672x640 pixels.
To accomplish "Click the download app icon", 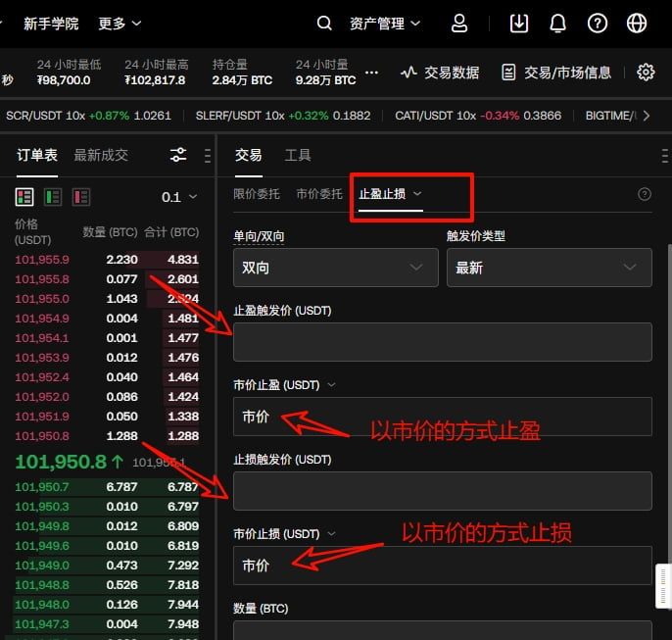I will click(519, 23).
